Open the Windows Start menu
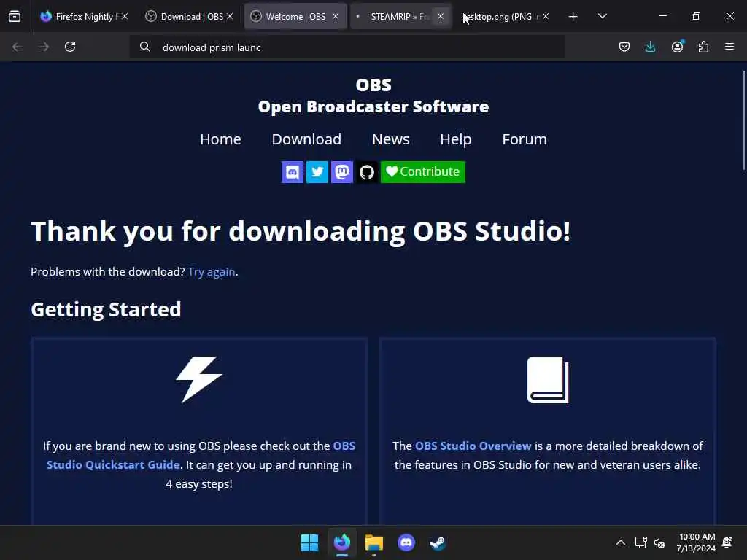This screenshot has width=747, height=560. pos(309,542)
